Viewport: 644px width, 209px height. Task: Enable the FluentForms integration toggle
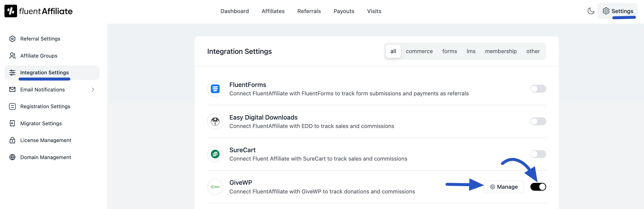coord(538,89)
